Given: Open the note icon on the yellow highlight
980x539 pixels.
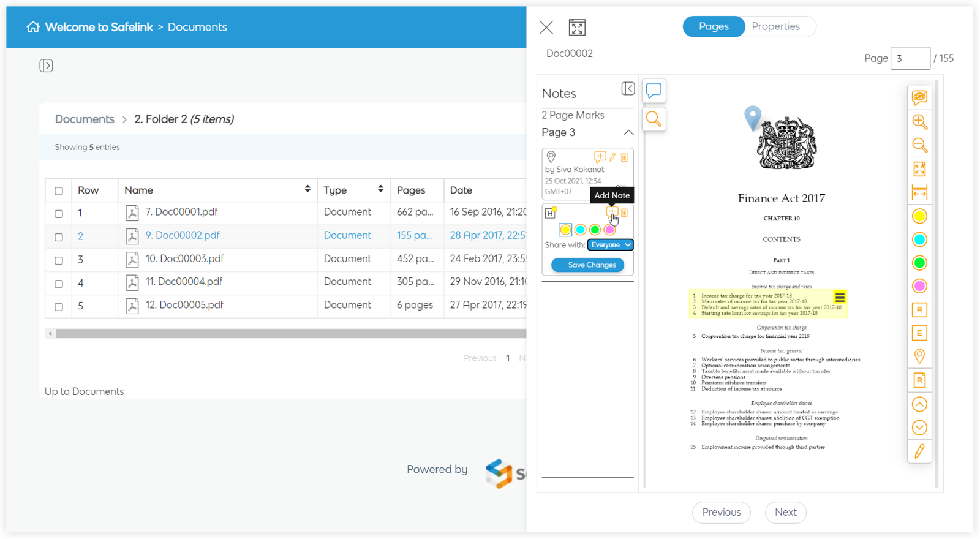Looking at the screenshot, I should point(840,298).
